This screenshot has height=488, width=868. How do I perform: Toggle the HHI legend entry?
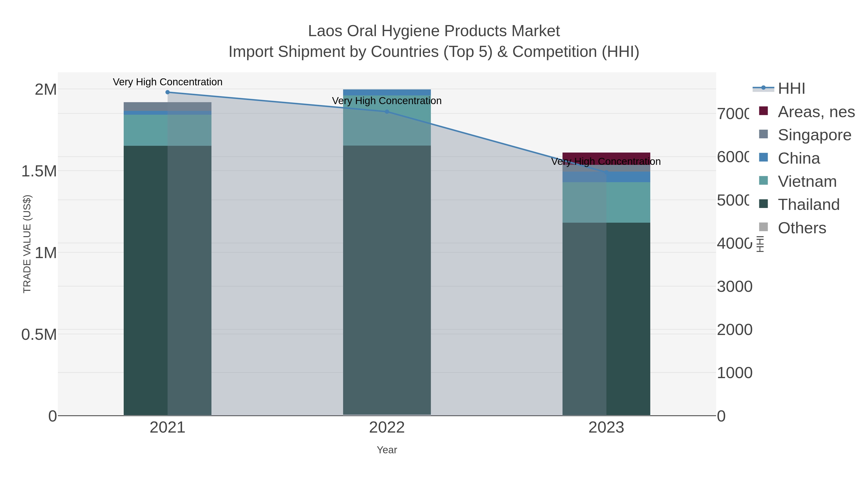[x=779, y=88]
